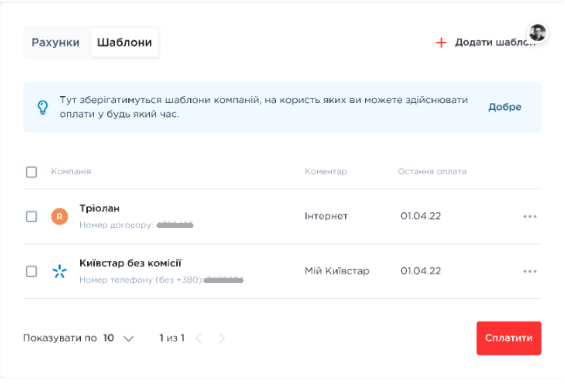Go to previous page arrow

point(199,338)
